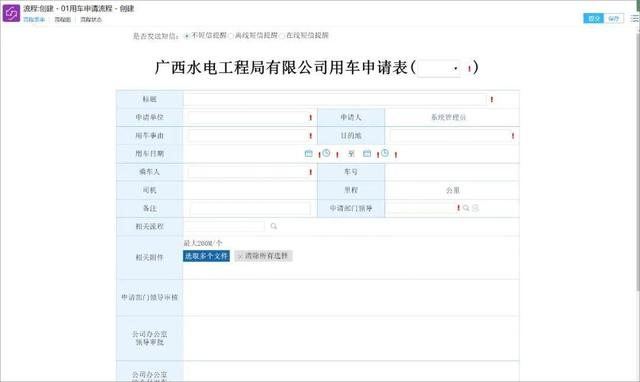Click 选取多个文件 upload button
The width and height of the screenshot is (640, 382).
(206, 256)
